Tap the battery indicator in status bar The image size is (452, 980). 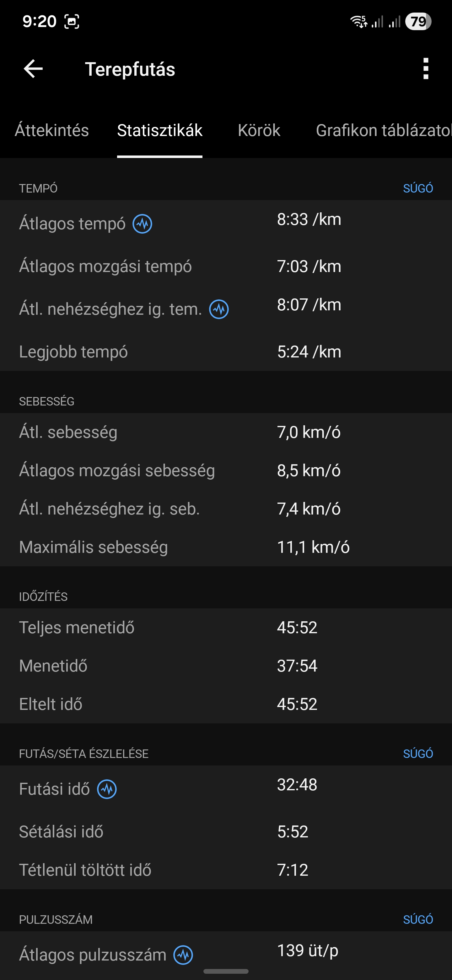tap(418, 21)
